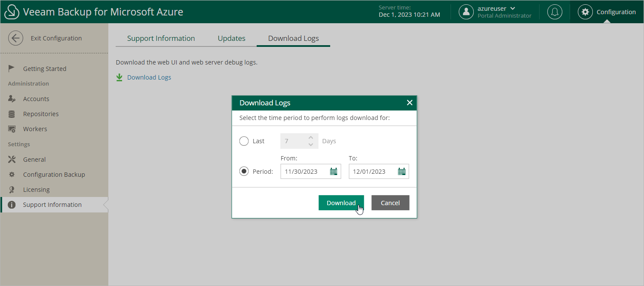Click the green download arrow icon
This screenshot has height=286, width=644.
pos(120,77)
